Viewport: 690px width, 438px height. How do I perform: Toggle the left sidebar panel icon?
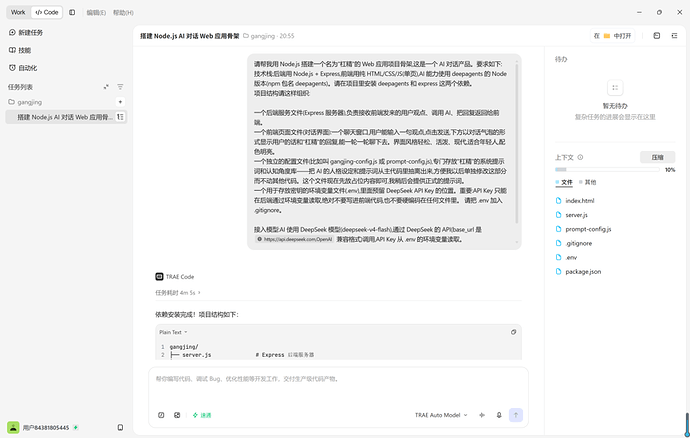point(72,12)
